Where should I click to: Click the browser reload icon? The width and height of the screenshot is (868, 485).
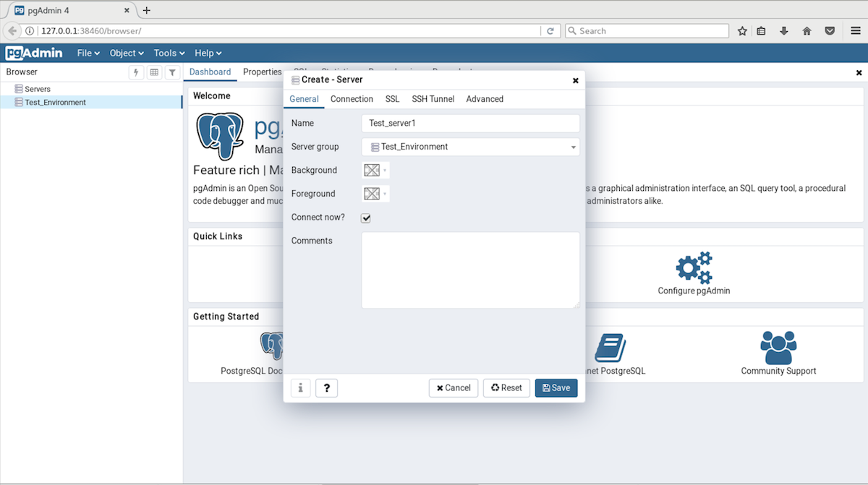click(550, 31)
